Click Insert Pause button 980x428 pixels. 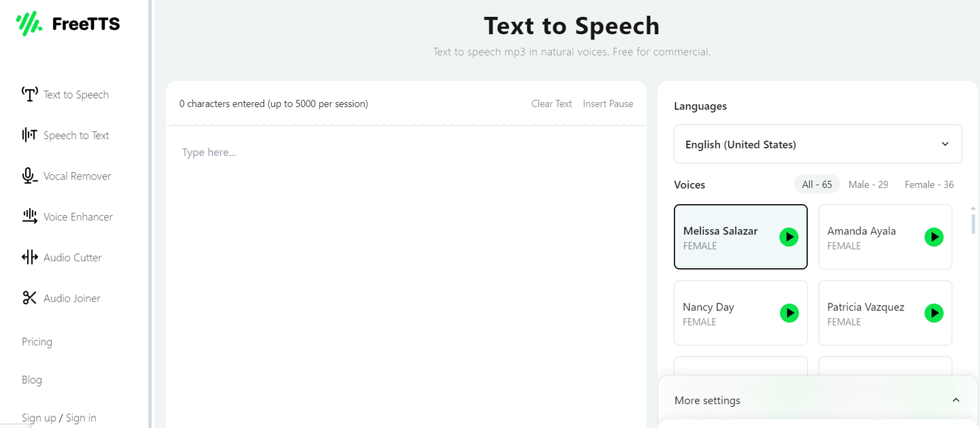click(608, 104)
